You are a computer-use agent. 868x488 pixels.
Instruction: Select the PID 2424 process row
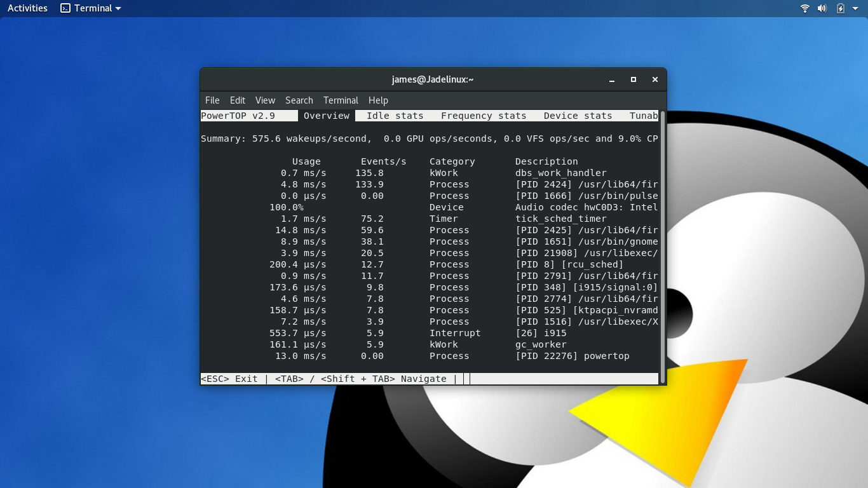point(430,184)
